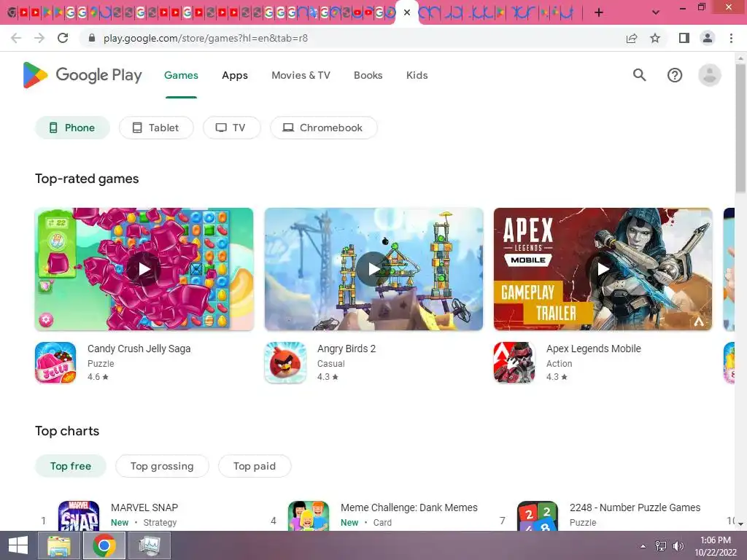Expand the Chrome tab search dropdown arrow
The width and height of the screenshot is (747, 560).
tap(656, 12)
